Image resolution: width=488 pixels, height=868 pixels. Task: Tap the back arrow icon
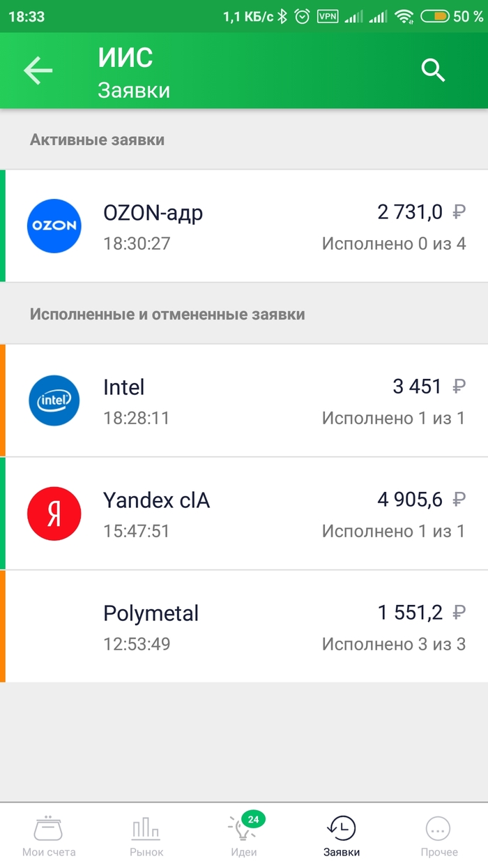38,70
